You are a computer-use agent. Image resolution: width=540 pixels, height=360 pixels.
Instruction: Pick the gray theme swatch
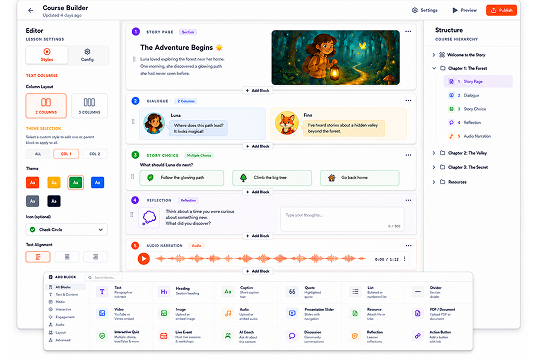(x=32, y=201)
